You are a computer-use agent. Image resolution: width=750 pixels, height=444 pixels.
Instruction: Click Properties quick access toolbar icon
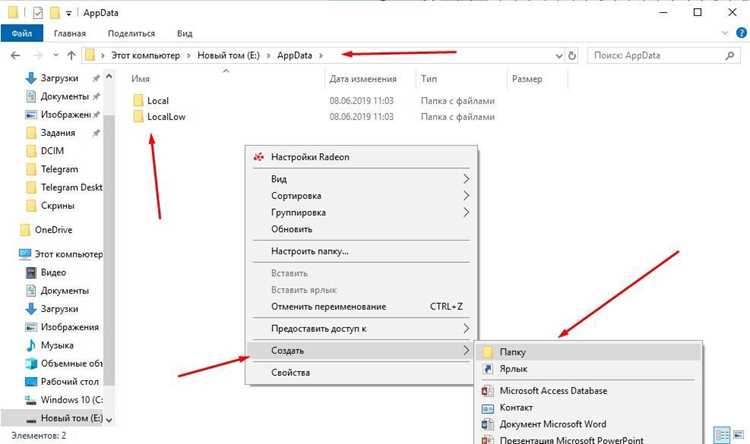pos(38,13)
